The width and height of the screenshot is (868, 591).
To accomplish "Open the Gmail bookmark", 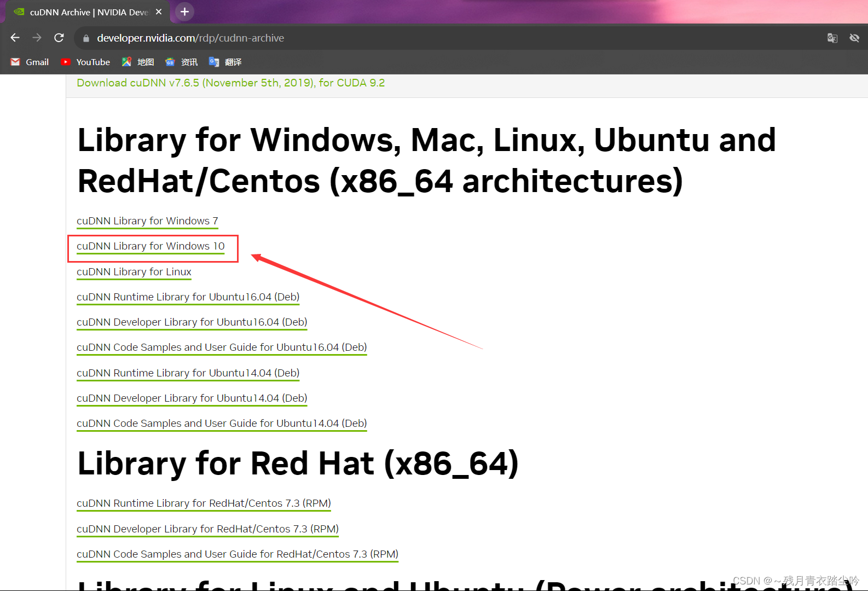I will 30,62.
